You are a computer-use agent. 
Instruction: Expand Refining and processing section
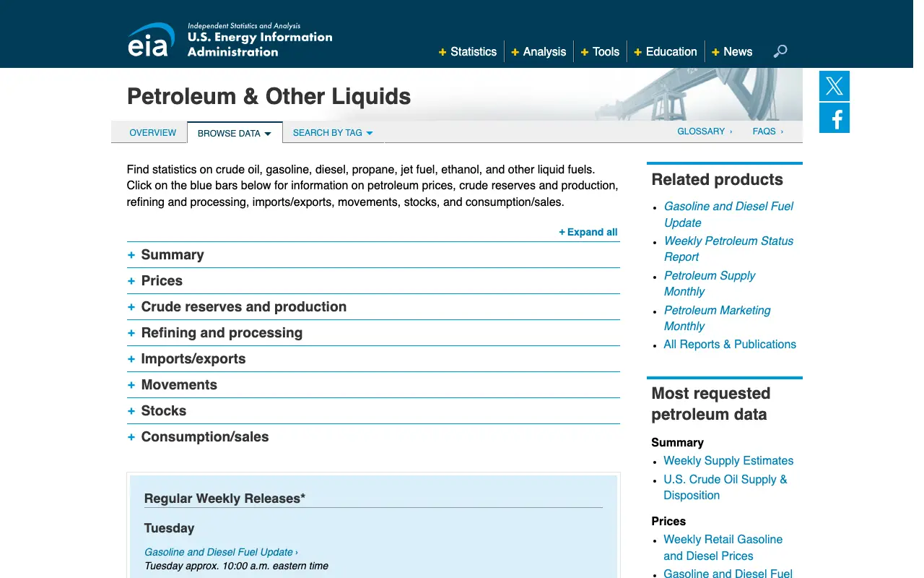(x=373, y=333)
